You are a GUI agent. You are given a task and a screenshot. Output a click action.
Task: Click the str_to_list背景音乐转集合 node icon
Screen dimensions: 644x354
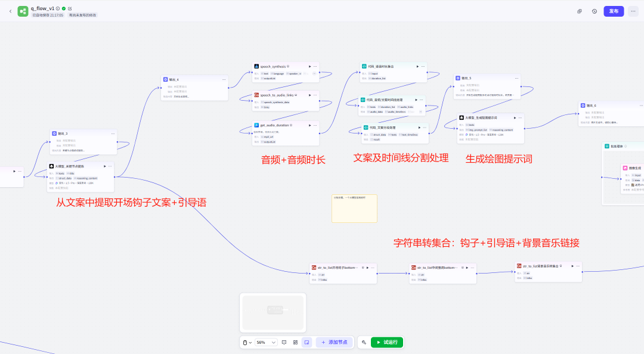pos(519,266)
